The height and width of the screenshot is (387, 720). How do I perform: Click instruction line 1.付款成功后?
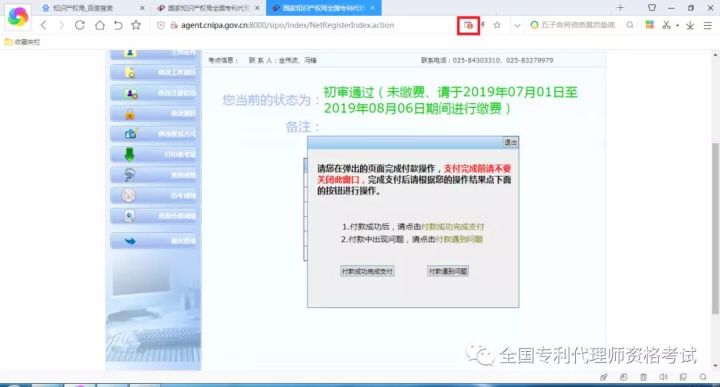pyautogui.click(x=413, y=227)
